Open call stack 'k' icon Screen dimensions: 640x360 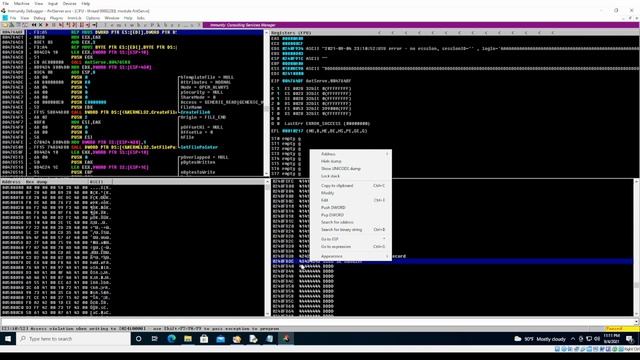158,25
